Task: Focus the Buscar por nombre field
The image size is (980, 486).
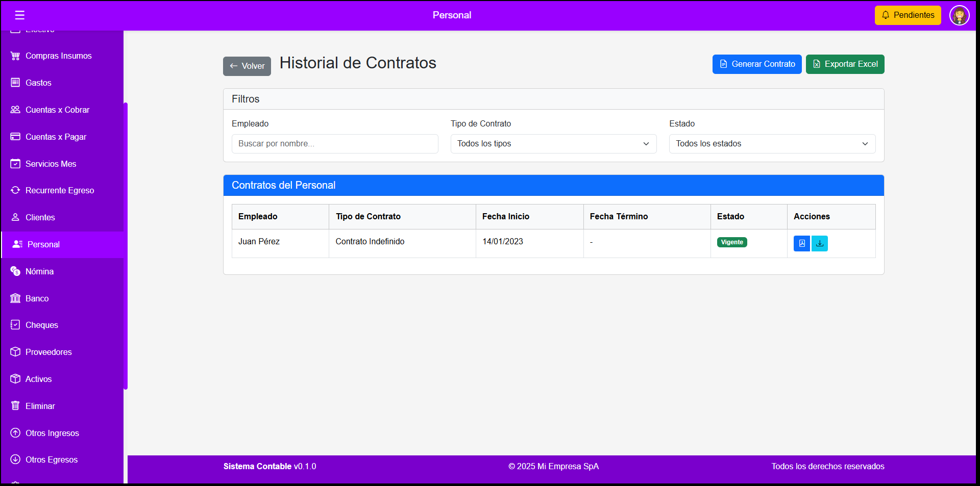Action: tap(335, 144)
